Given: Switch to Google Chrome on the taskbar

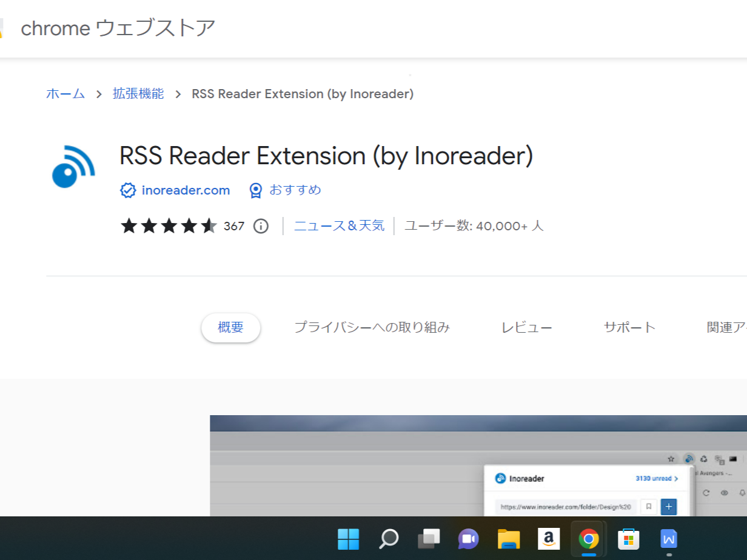Looking at the screenshot, I should pyautogui.click(x=588, y=538).
